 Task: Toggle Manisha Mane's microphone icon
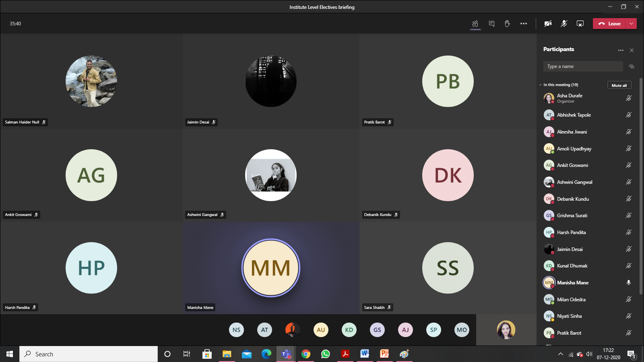click(x=628, y=283)
